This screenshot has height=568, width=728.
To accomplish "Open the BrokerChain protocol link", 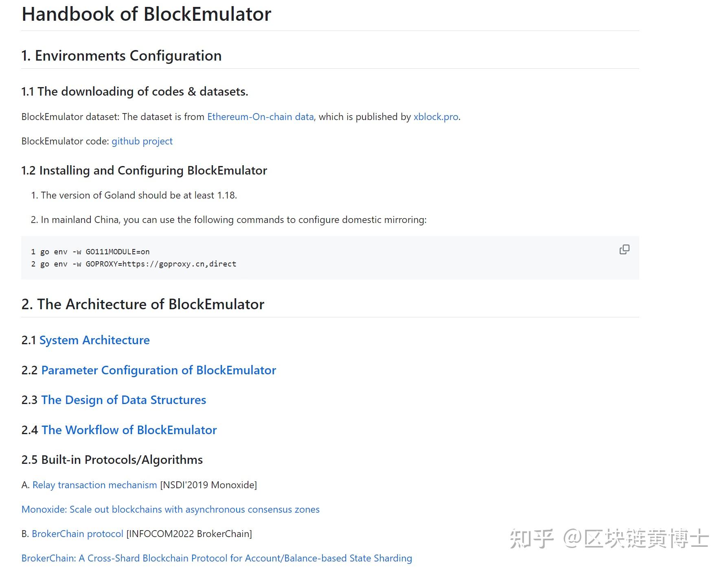I will [x=77, y=534].
